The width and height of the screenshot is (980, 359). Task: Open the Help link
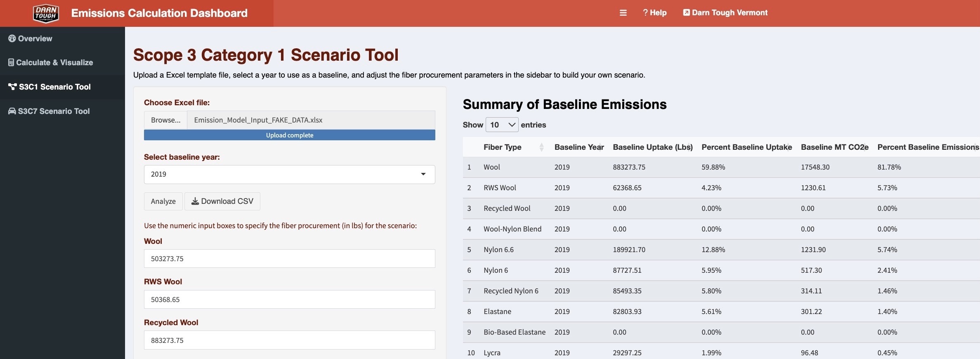(x=654, y=13)
